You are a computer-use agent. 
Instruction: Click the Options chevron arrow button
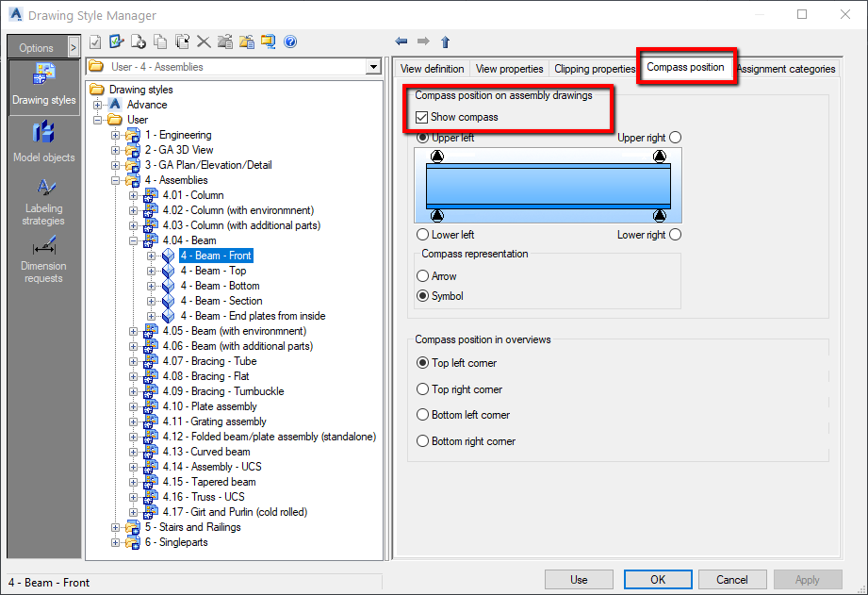74,48
